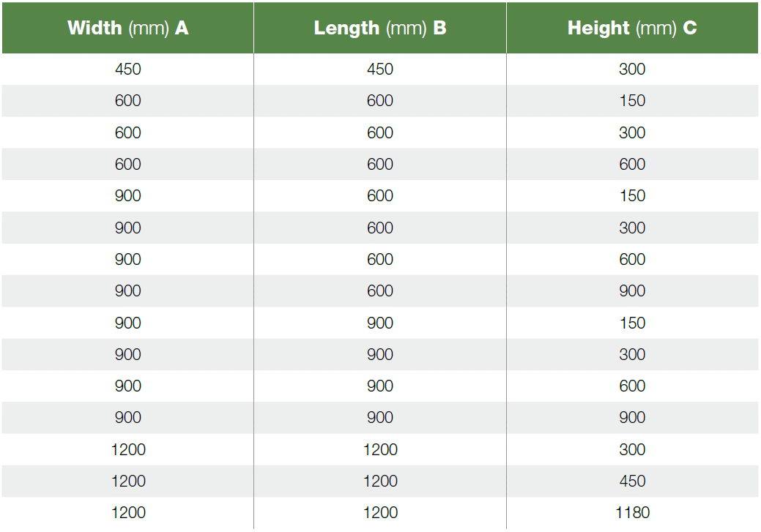Select the 450 value in the Height column
761x532 pixels.
coord(632,481)
